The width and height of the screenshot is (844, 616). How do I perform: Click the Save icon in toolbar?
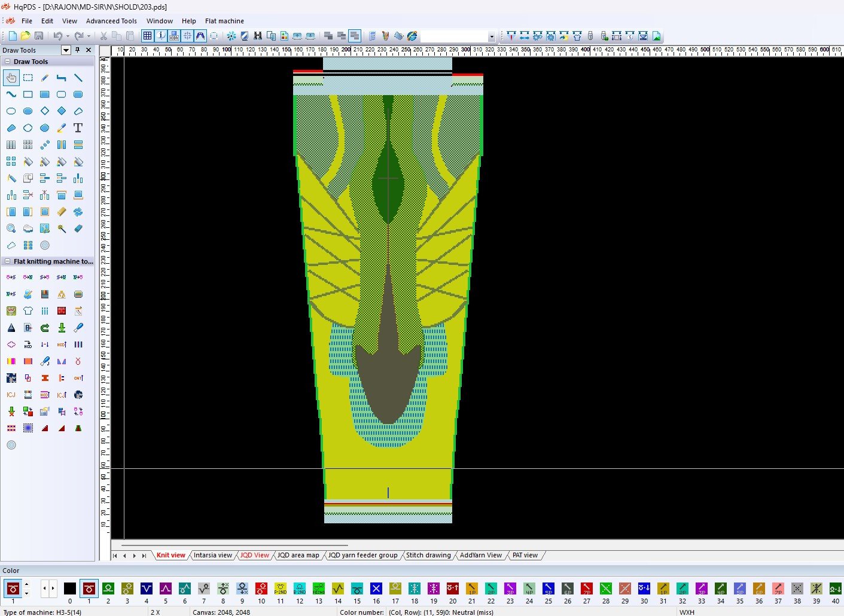[x=39, y=36]
